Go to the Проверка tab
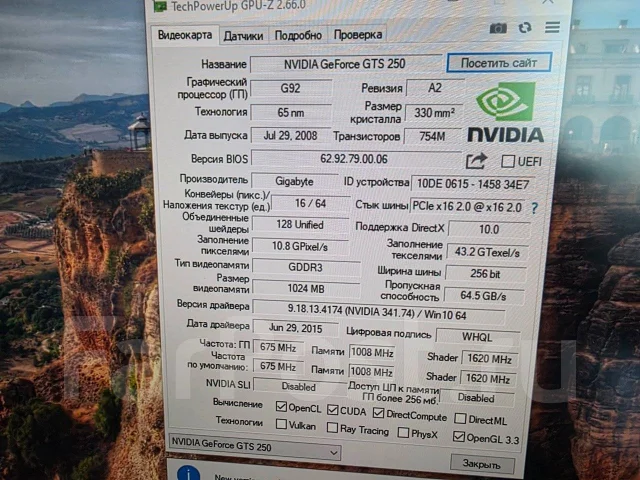The height and width of the screenshot is (480, 640). (358, 35)
